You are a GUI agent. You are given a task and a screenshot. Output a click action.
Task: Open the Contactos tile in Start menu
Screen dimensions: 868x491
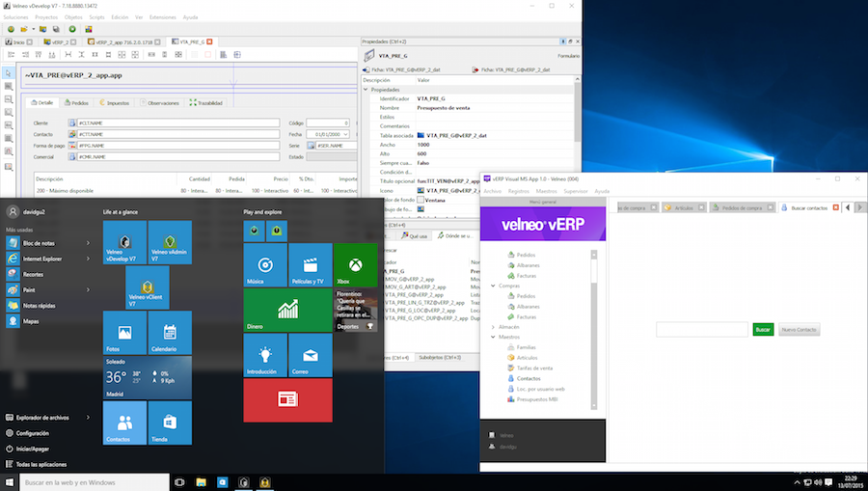pos(124,423)
